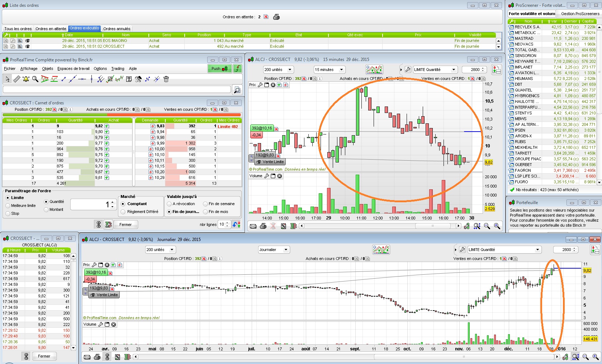Select RECYLEX S.A. in the ProScreener list
602x364 pixels.
(x=527, y=27)
